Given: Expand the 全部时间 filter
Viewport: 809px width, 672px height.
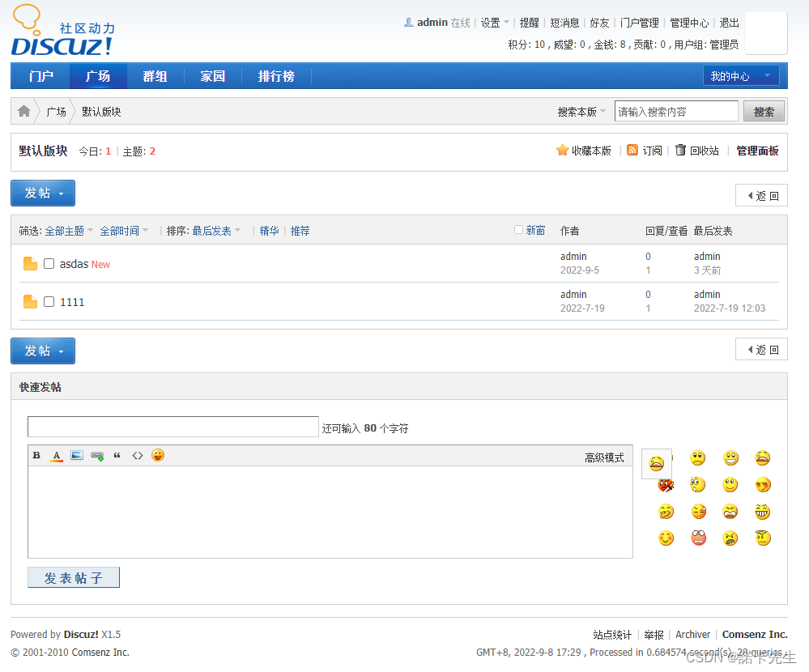Looking at the screenshot, I should point(124,231).
